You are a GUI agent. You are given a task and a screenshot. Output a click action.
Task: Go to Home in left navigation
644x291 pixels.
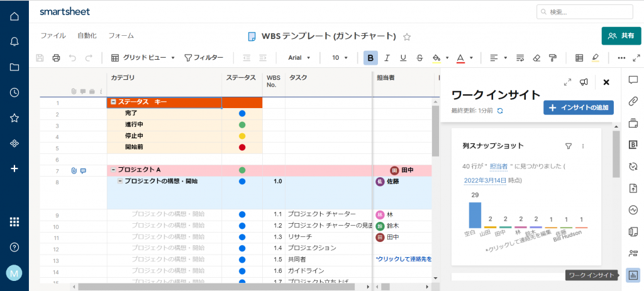click(14, 16)
